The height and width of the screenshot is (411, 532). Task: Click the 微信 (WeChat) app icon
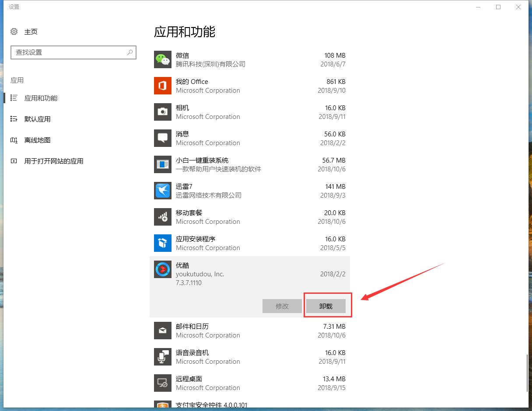162,59
